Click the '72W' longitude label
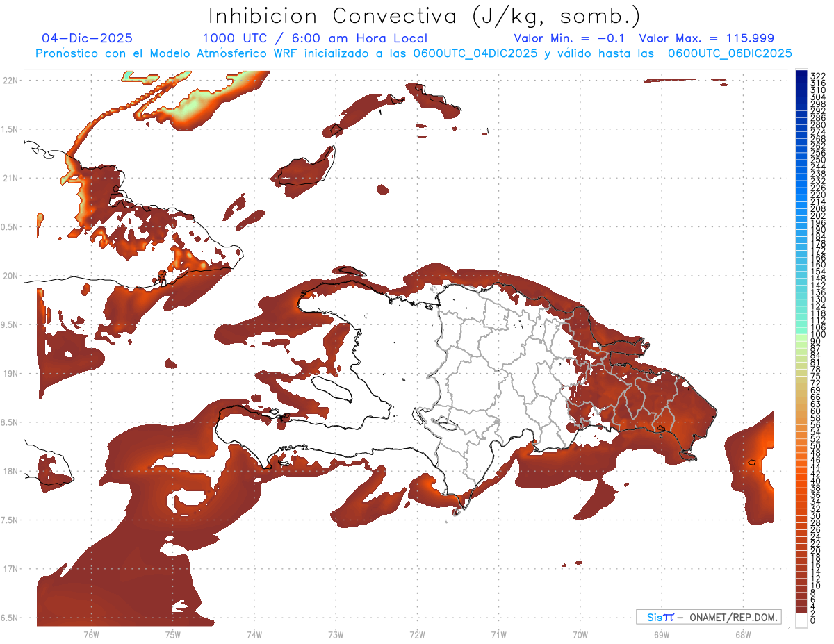Image resolution: width=834 pixels, height=644 pixels. [x=417, y=634]
